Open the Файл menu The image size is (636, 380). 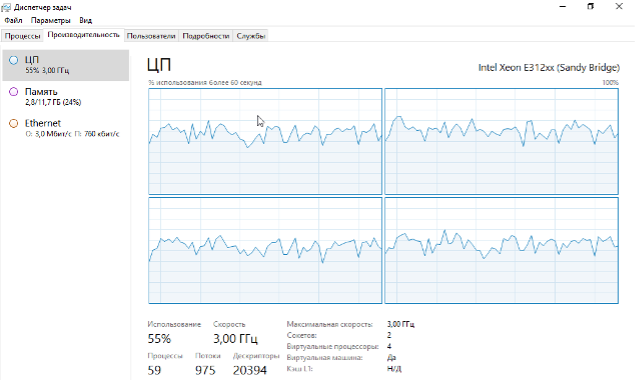(x=13, y=20)
